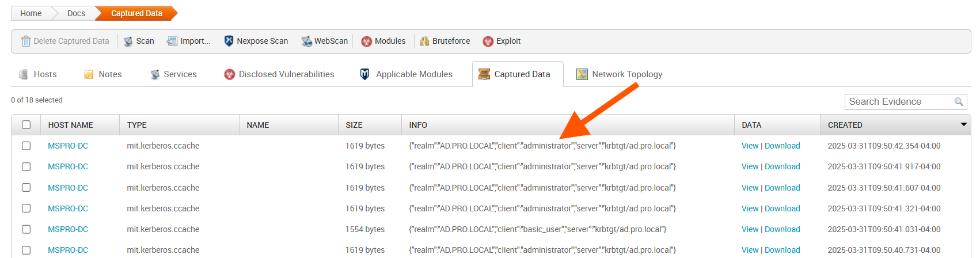Sort the table by Host Name header

[70, 125]
